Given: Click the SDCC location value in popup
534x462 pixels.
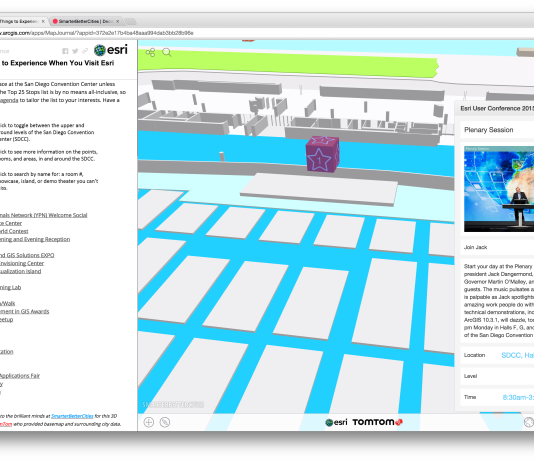Looking at the screenshot, I should point(518,355).
